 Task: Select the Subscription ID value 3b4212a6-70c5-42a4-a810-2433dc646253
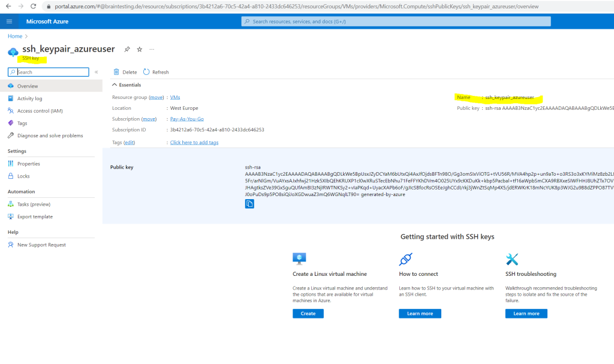217,130
